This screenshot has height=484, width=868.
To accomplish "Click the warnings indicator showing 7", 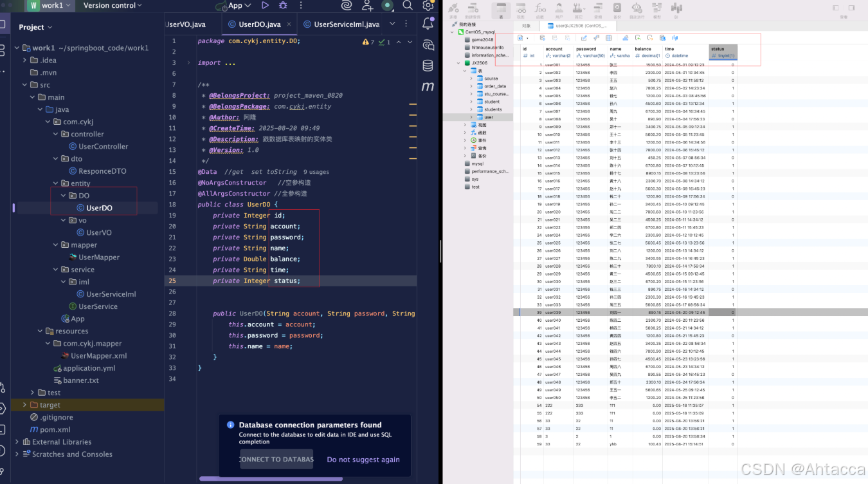I will [368, 42].
